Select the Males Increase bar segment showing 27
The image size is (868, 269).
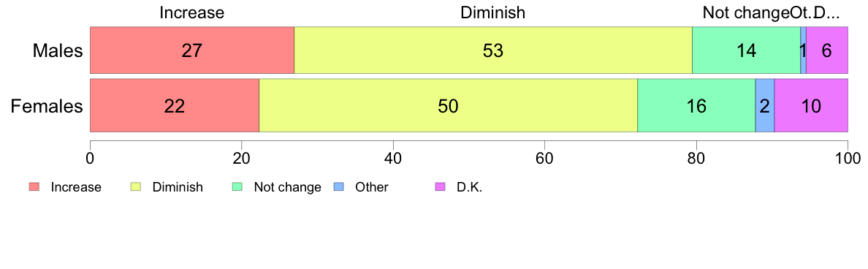pyautogui.click(x=192, y=50)
